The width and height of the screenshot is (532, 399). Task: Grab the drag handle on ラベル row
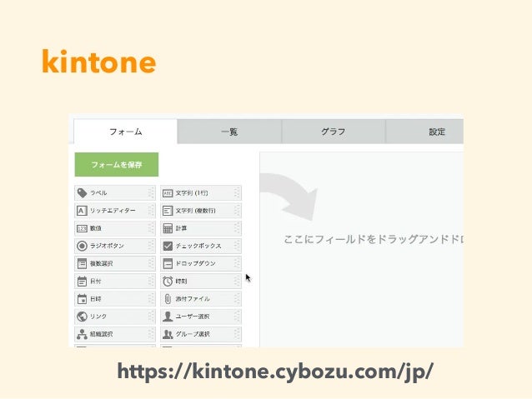coord(151,193)
